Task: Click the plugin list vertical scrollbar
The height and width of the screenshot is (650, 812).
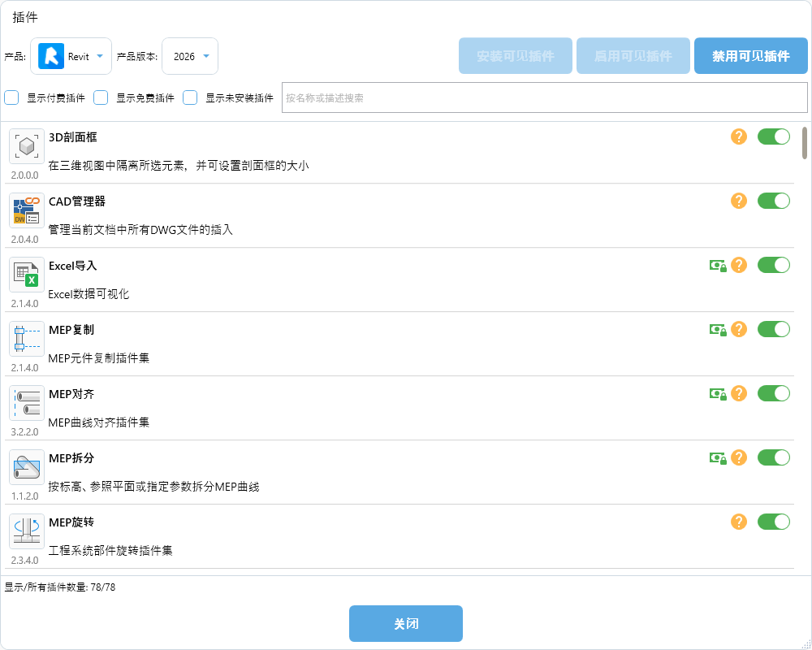Action: pyautogui.click(x=805, y=143)
